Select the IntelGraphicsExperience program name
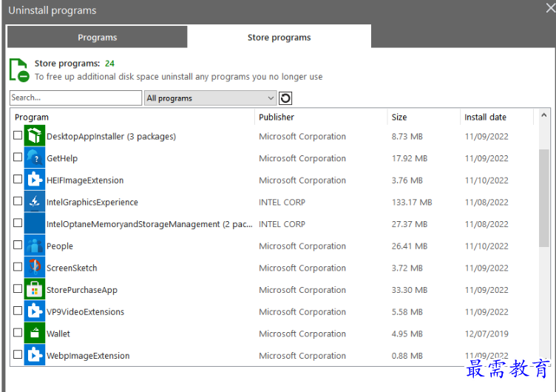 click(92, 202)
